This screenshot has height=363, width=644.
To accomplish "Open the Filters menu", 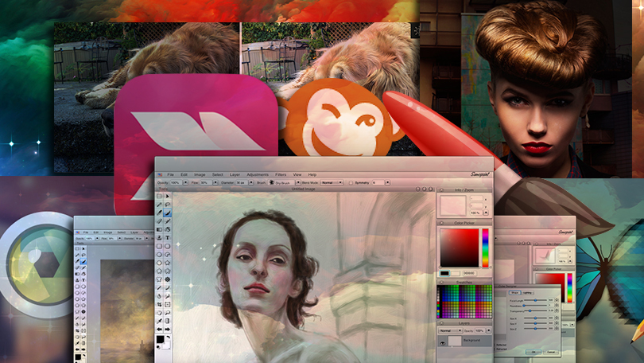I will [281, 174].
